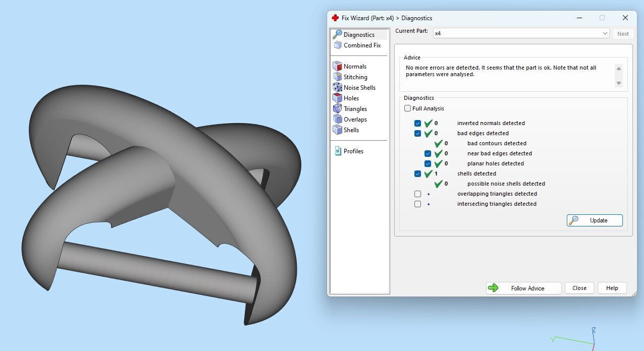Image resolution: width=644 pixels, height=351 pixels.
Task: Click green checkmark beside possible noise shells
Action: coord(439,184)
